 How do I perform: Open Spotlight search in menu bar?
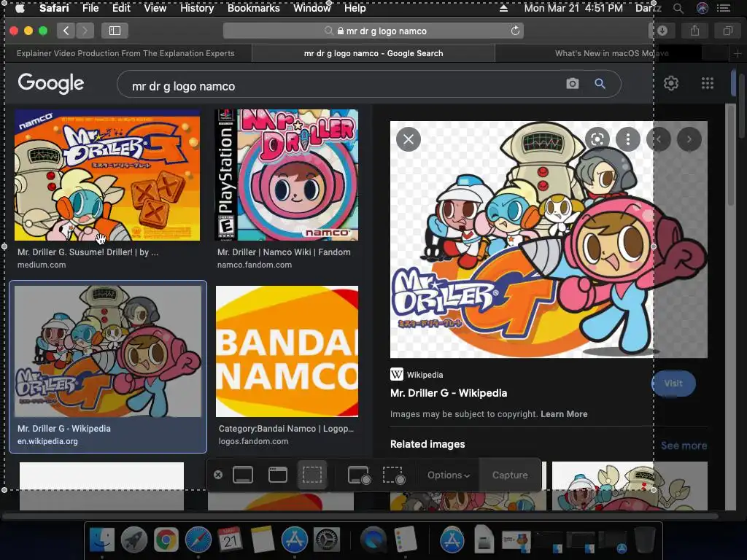pos(678,8)
